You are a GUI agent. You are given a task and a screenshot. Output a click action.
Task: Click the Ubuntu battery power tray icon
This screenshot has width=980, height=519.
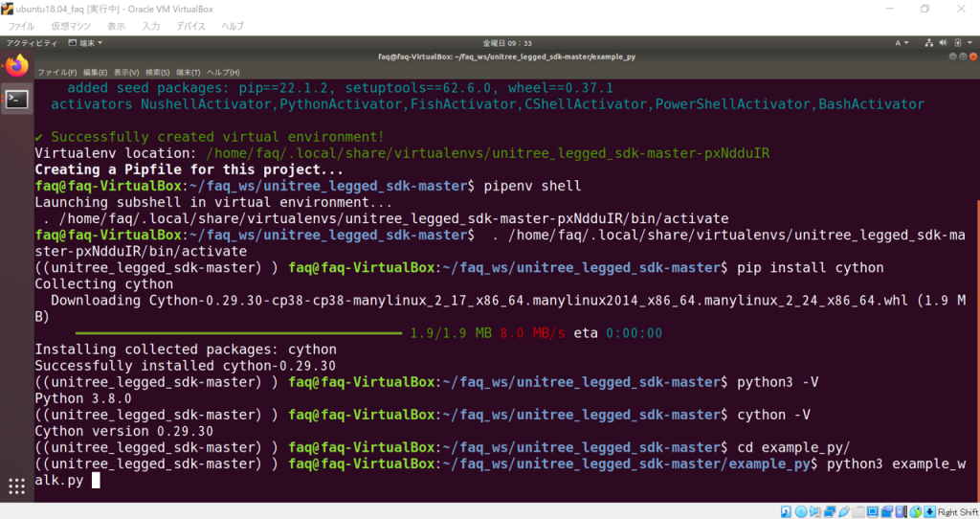click(x=957, y=42)
